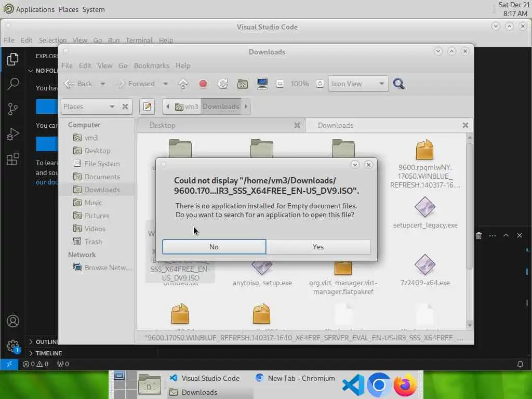This screenshot has height=399, width=532.
Task: Select Documents in the sidebar
Action: pos(97,177)
